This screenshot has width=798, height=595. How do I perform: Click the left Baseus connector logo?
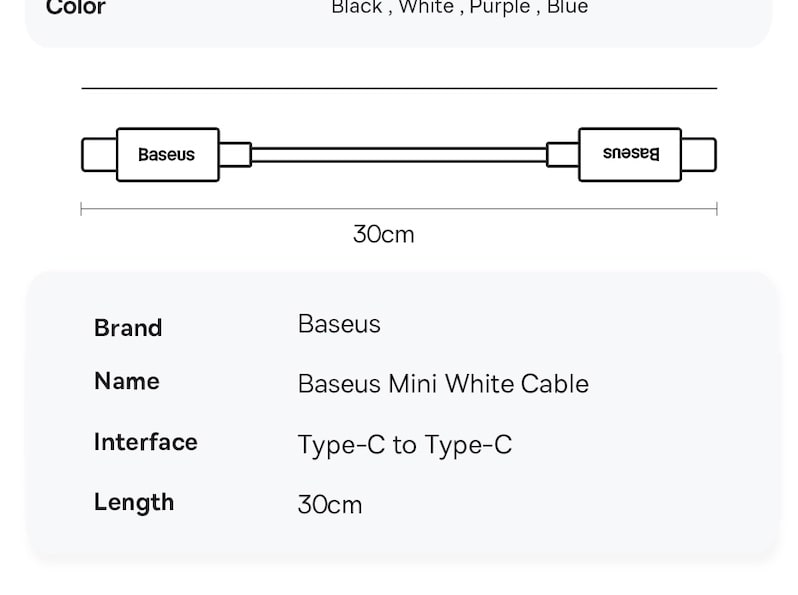166,154
